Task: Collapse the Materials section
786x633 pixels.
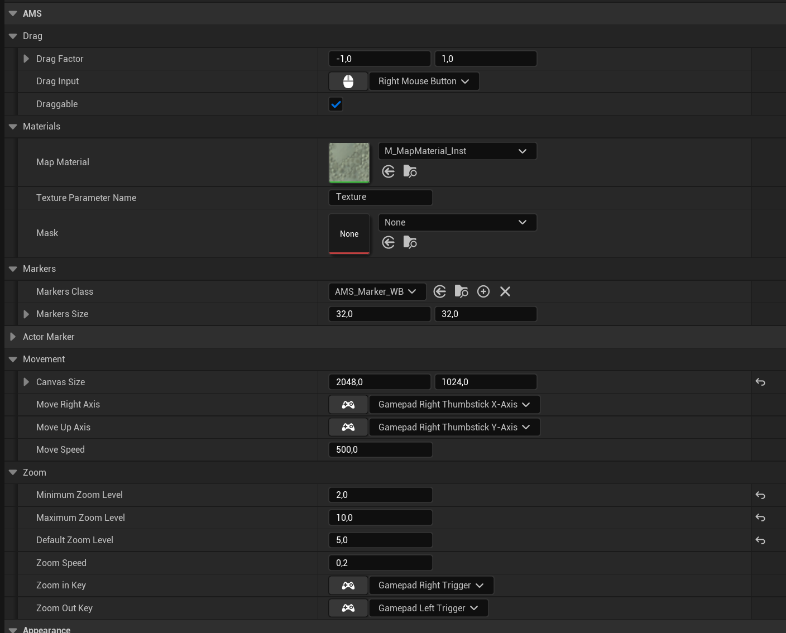Action: coord(13,126)
